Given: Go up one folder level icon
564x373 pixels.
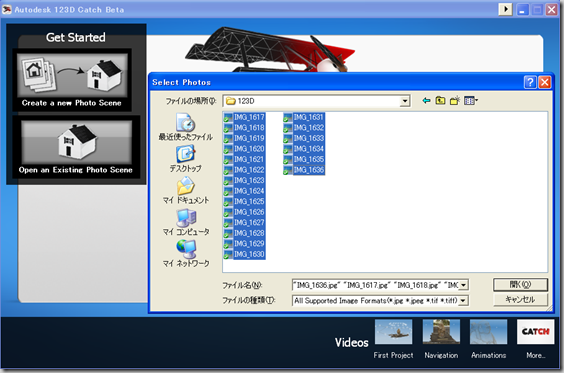Looking at the screenshot, I should [440, 101].
